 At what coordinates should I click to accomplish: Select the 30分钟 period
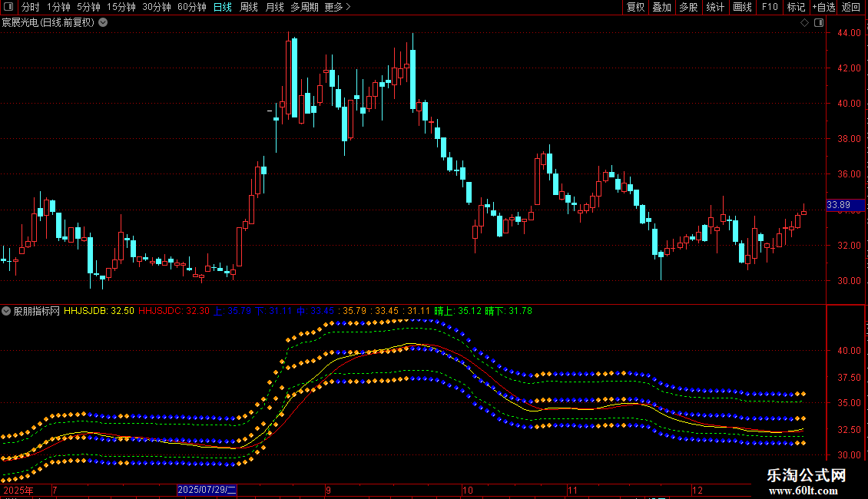(x=156, y=7)
